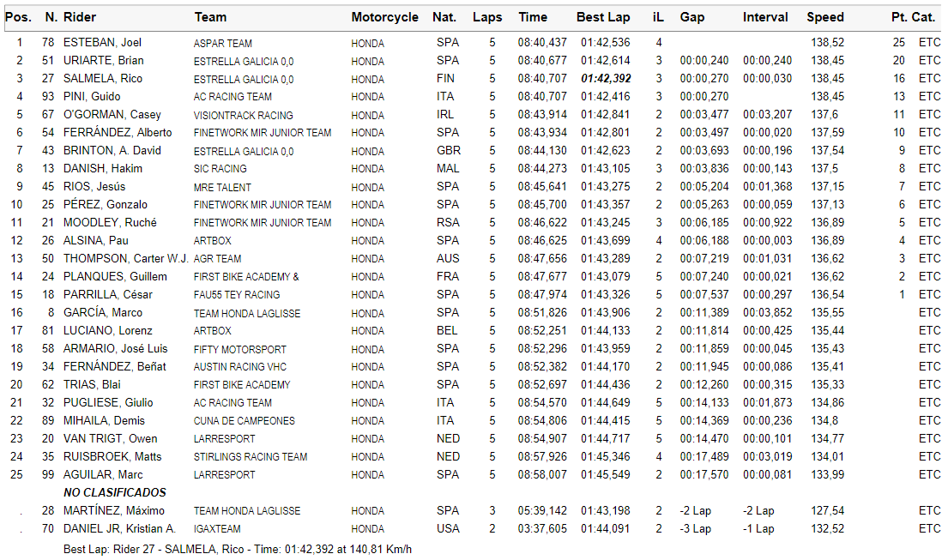The height and width of the screenshot is (560, 942).
Task: Select rider name MARTÍNEZ, Máximo
Action: [114, 511]
